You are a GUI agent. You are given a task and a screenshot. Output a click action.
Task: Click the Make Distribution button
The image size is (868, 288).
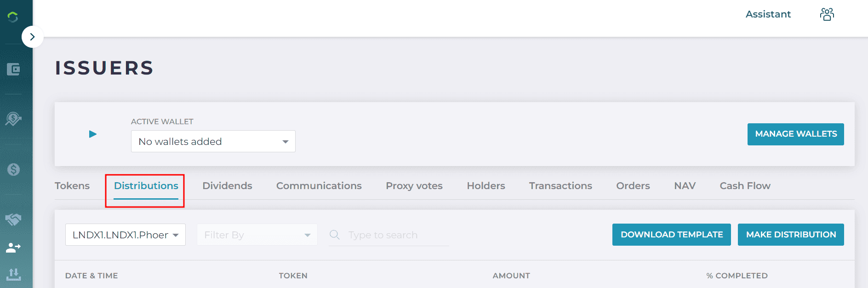[791, 235]
